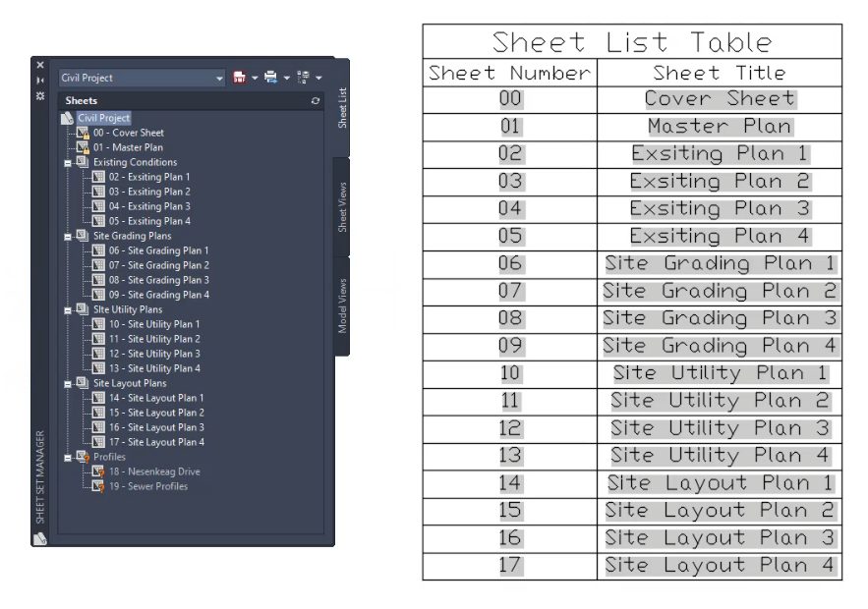868x609 pixels.
Task: Select sheet 11 - Site Utility Plan 2
Action: [154, 339]
